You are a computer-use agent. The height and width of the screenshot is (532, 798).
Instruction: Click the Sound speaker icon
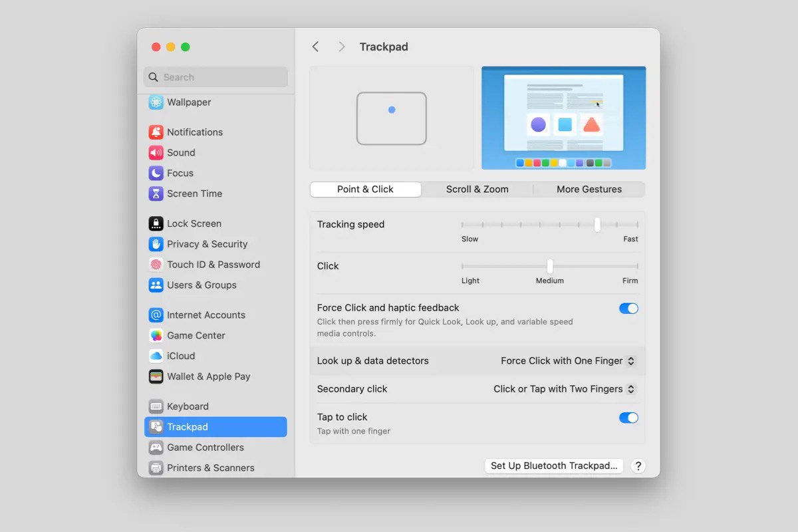[156, 152]
